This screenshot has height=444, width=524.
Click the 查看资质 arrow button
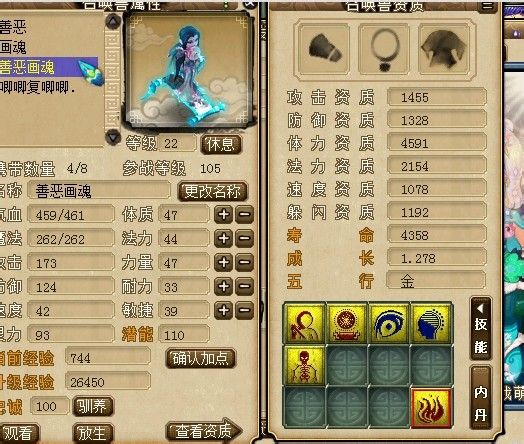204,431
